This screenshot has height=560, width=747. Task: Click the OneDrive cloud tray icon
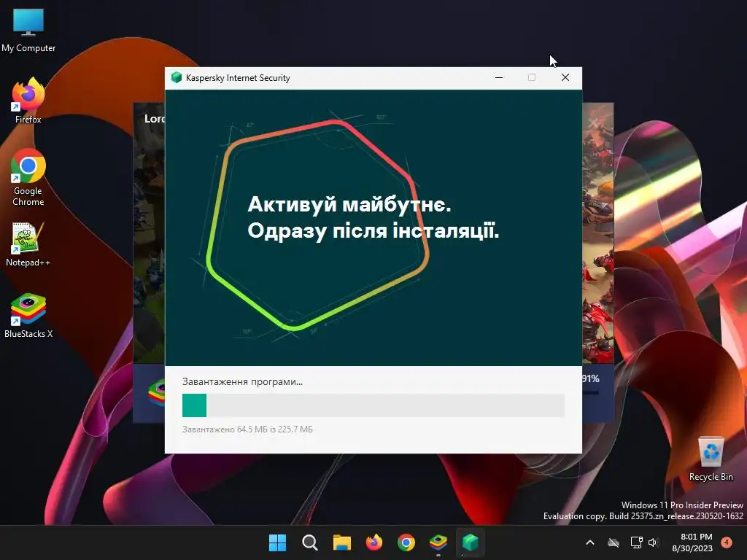tap(614, 542)
